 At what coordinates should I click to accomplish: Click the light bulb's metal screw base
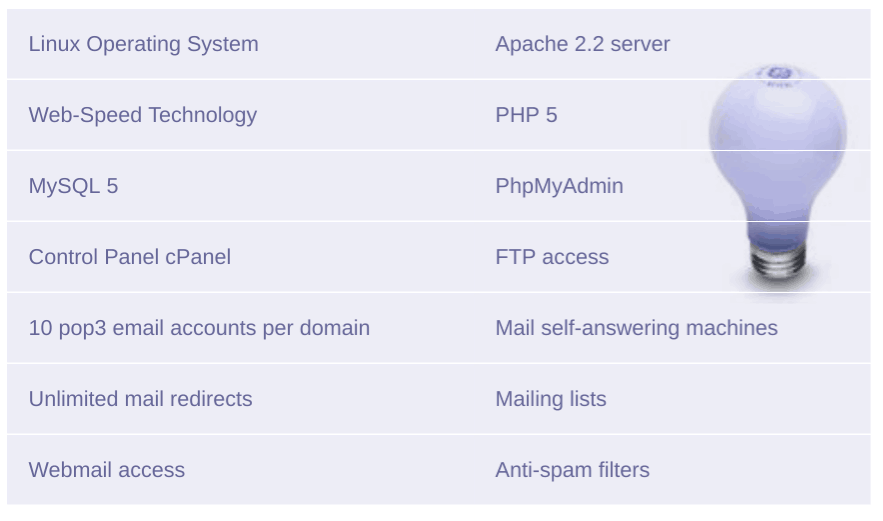point(778,260)
